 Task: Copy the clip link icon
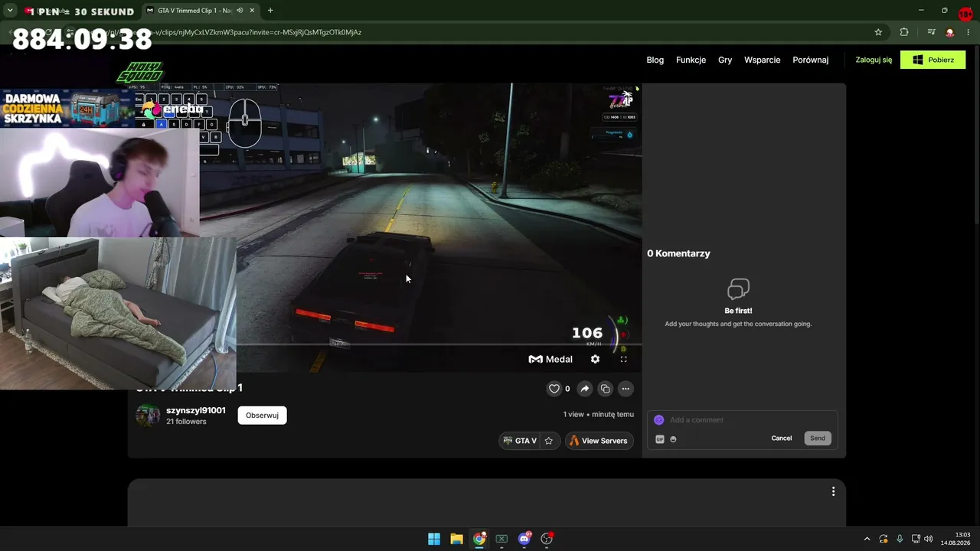pos(605,389)
